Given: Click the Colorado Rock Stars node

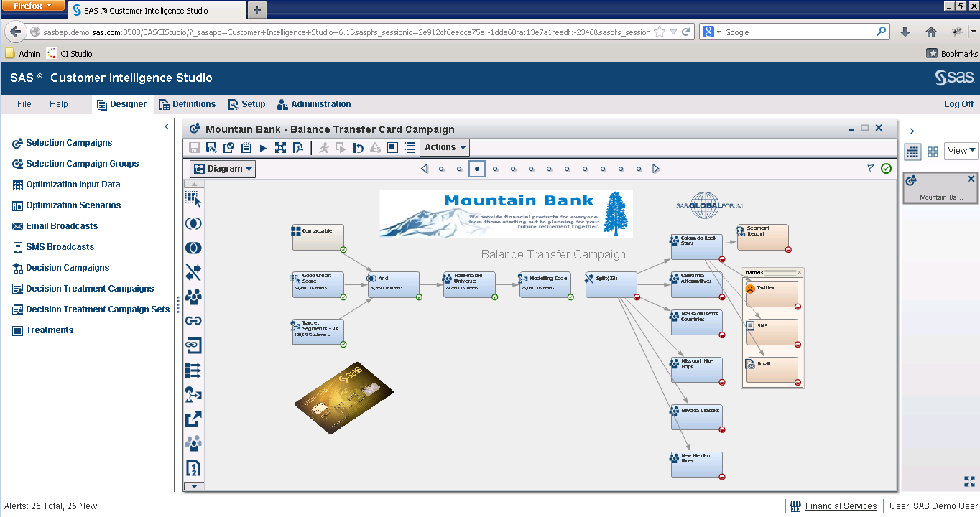Looking at the screenshot, I should click(696, 246).
